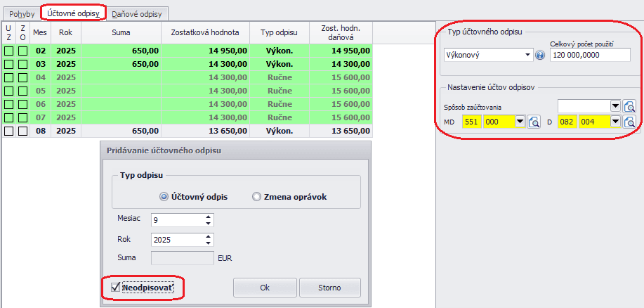Image resolution: width=644 pixels, height=308 pixels.
Task: Tick the UZ checkbox for month 08
Action: pos(8,131)
